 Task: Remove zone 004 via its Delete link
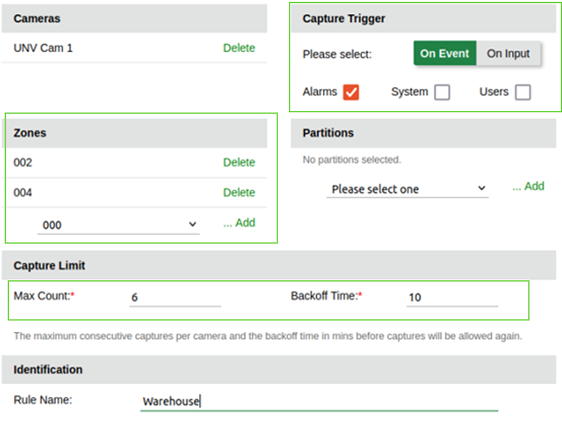pos(239,192)
